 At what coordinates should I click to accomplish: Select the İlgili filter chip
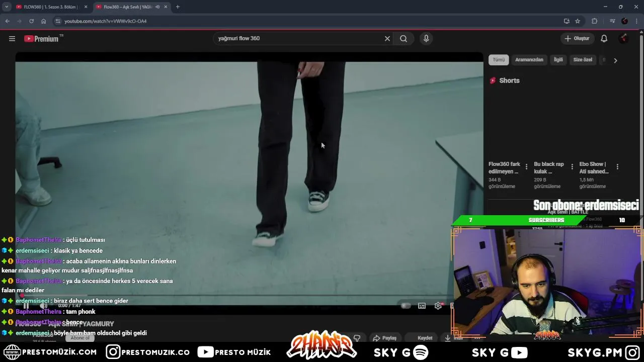coord(558,60)
